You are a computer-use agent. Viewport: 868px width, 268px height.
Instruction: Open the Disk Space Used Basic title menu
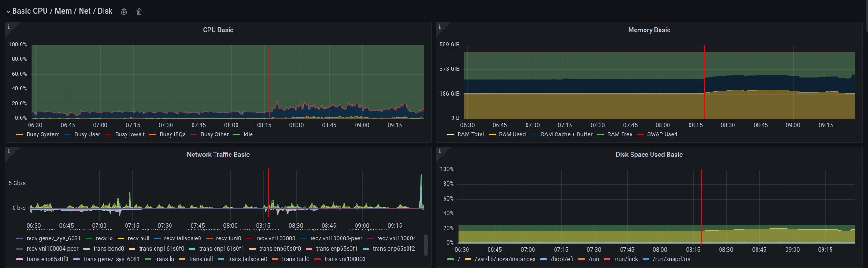pos(649,155)
